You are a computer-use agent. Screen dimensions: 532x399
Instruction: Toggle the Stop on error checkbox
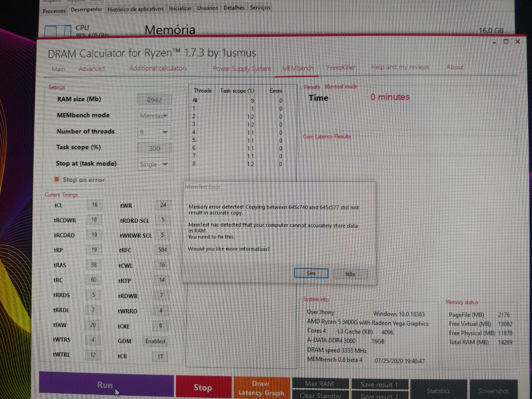[x=57, y=180]
